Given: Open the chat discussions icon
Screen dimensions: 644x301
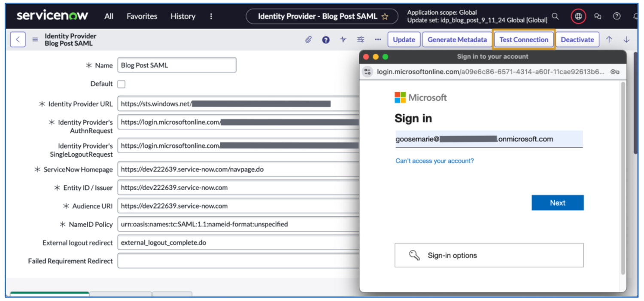Looking at the screenshot, I should pyautogui.click(x=598, y=16).
